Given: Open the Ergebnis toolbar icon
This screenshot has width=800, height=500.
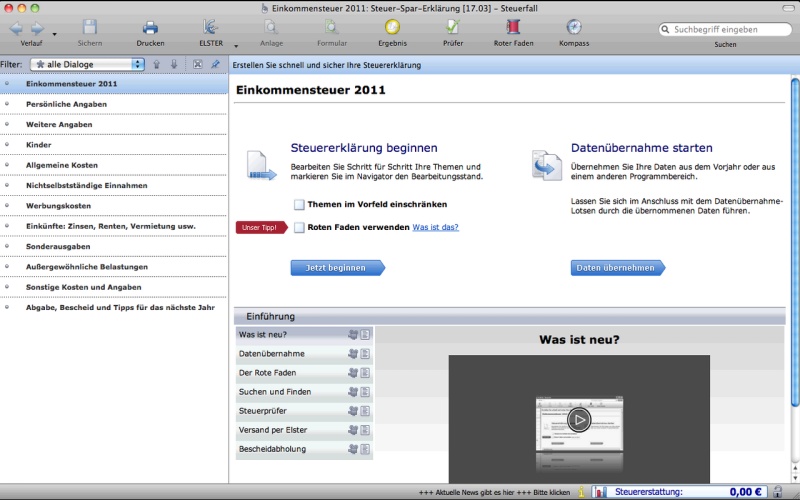Looking at the screenshot, I should (x=392, y=27).
